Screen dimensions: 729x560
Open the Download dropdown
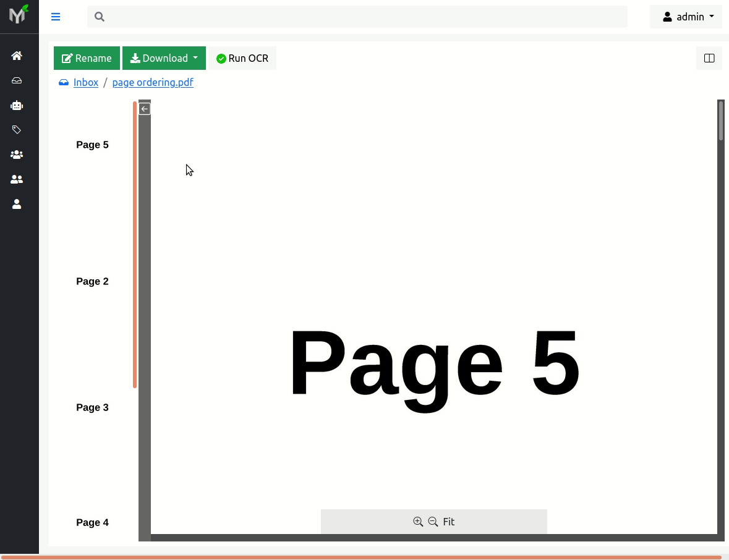164,57
